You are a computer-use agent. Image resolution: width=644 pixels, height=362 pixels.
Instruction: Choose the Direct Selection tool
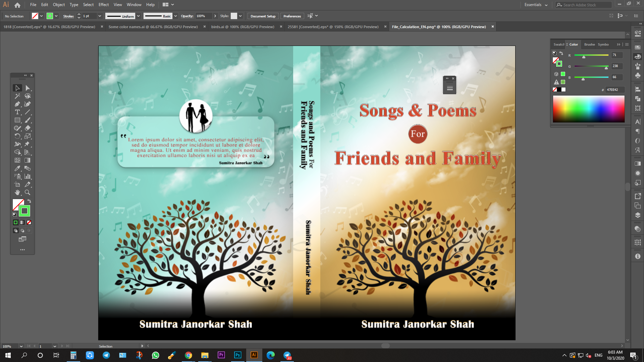[x=28, y=88]
